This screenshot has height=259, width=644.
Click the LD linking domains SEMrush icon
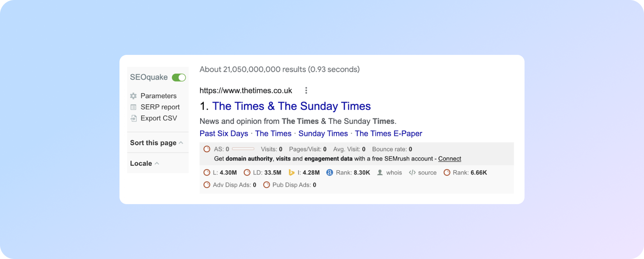pyautogui.click(x=247, y=172)
